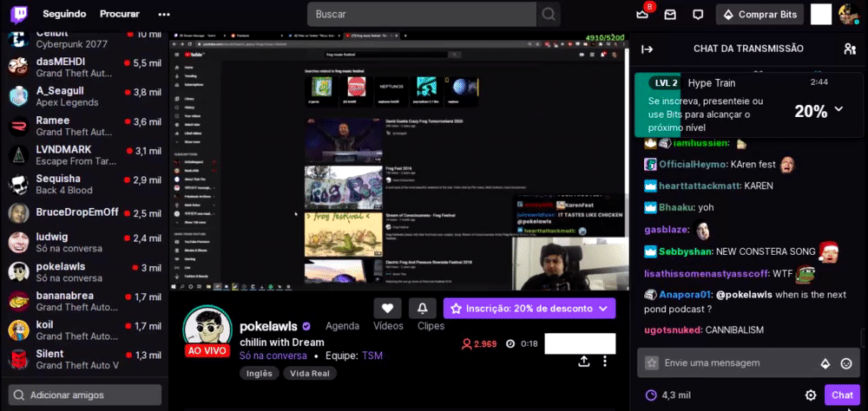Open the whispers speech bubble icon
The image size is (868, 411).
[x=699, y=15]
